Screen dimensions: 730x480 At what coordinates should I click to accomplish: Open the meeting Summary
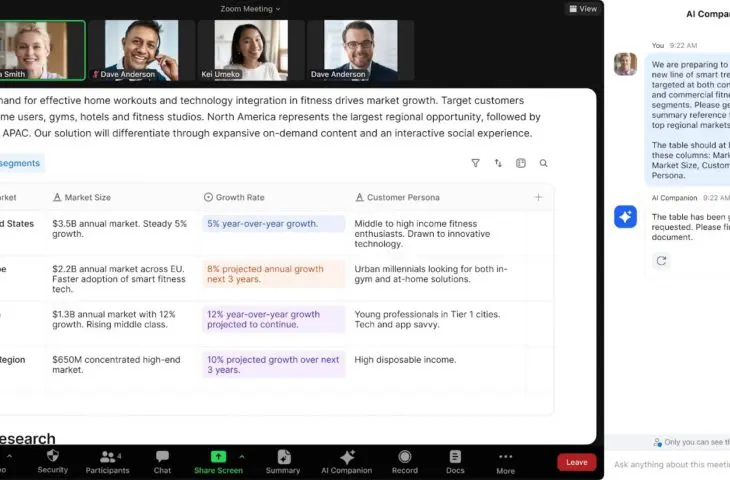tap(283, 461)
